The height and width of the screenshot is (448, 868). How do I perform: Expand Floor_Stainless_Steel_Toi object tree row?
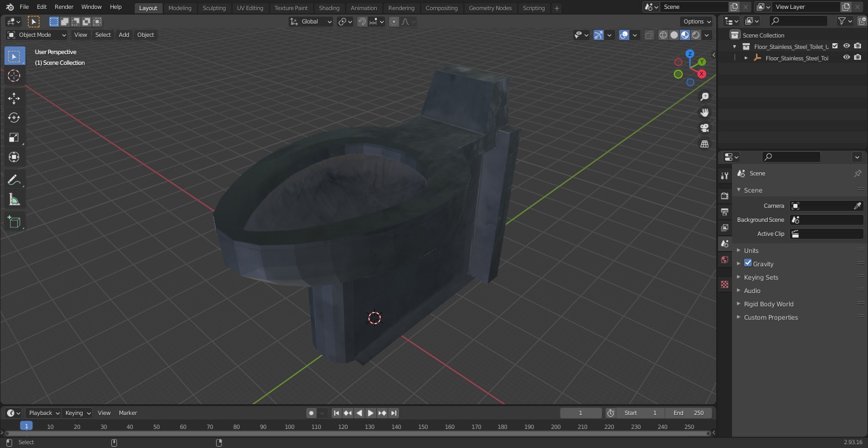point(746,58)
